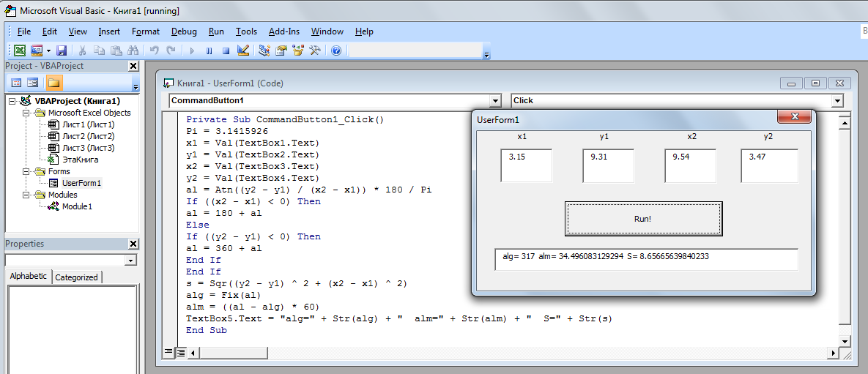
Task: Collapse the Forms folder node
Action: (25, 171)
